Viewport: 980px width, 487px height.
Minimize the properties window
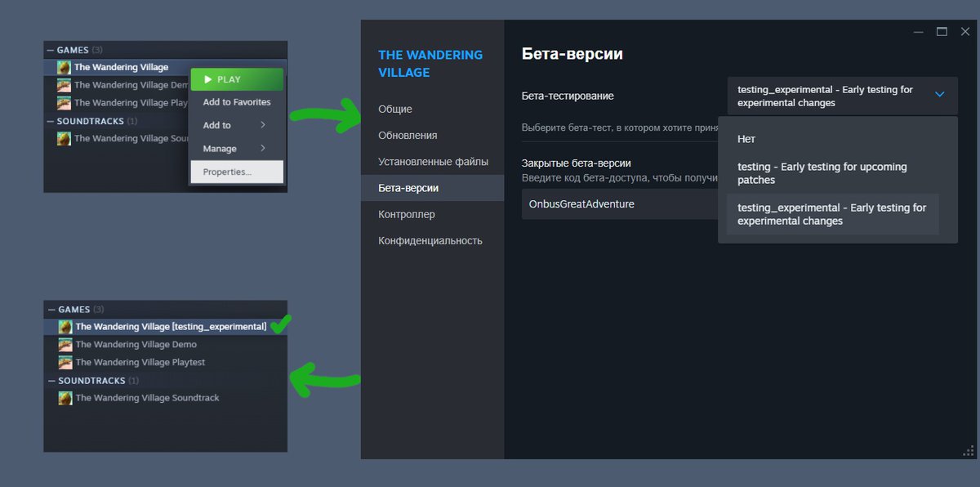919,32
